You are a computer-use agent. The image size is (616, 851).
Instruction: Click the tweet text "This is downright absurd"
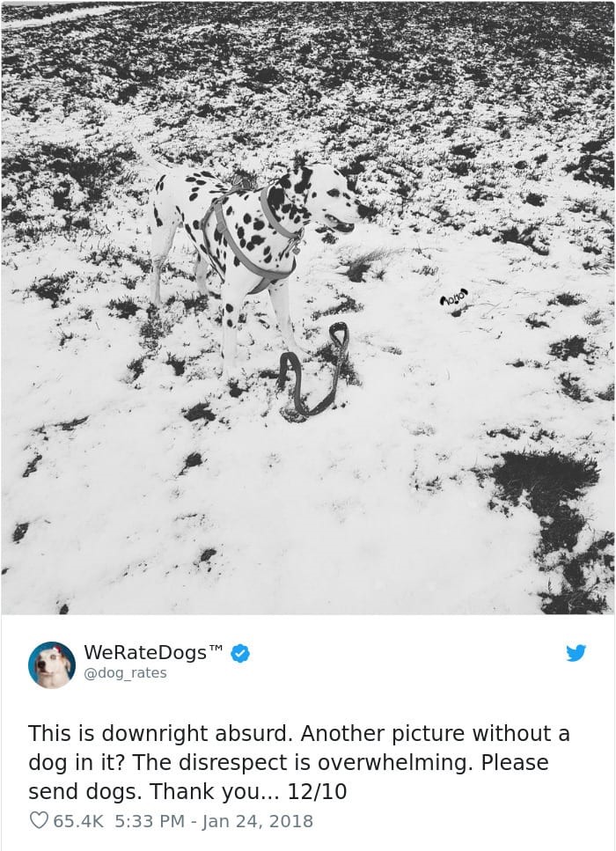coord(158,733)
